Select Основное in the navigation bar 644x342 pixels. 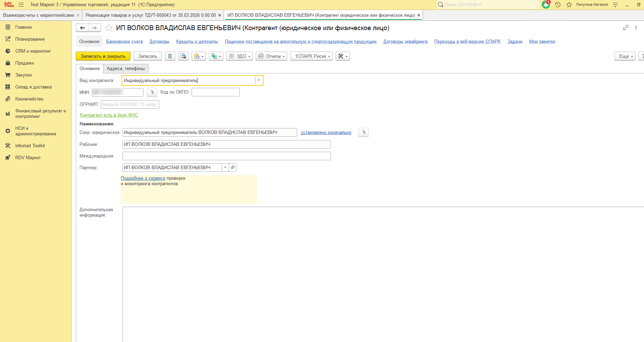tap(89, 42)
